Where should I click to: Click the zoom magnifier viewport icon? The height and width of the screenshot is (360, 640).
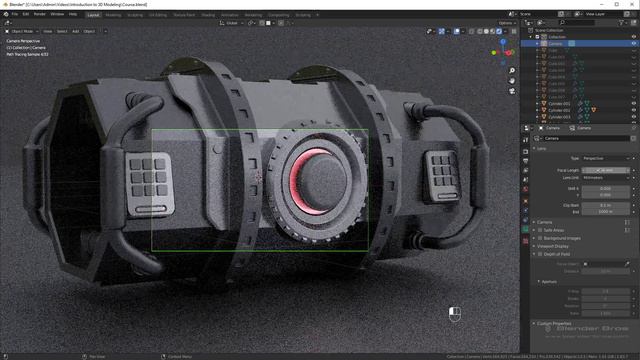point(512,71)
